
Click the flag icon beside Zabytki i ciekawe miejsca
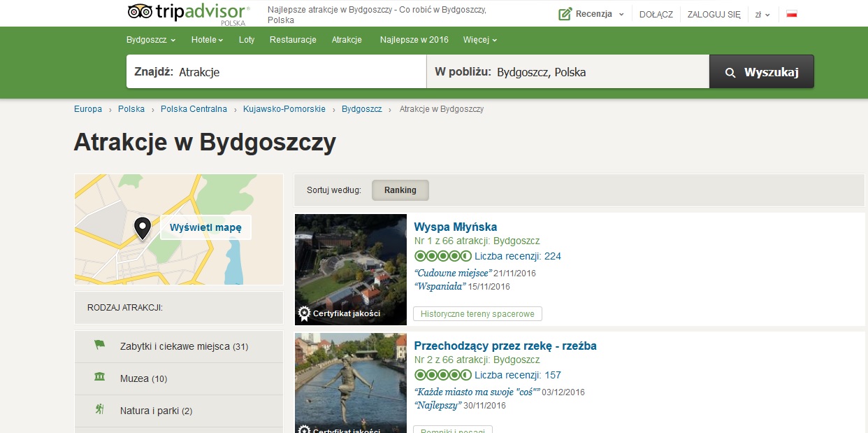(99, 346)
